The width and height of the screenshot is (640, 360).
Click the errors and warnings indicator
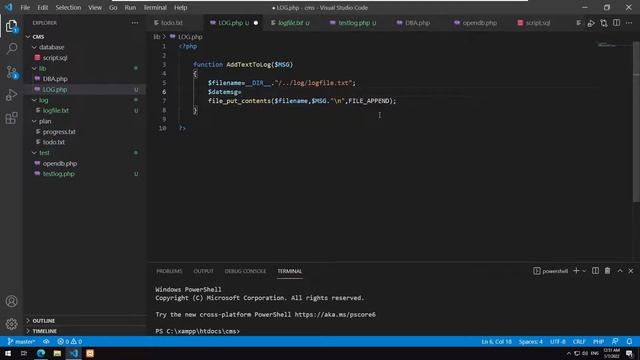pos(69,341)
